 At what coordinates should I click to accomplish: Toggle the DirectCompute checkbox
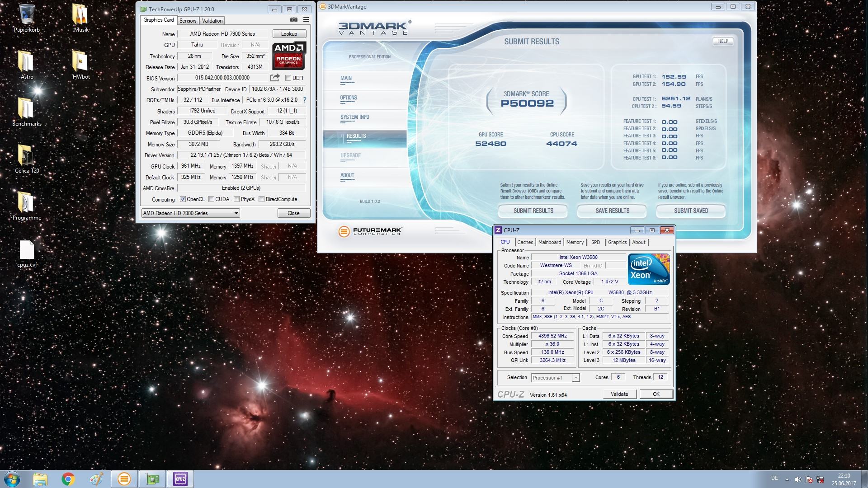click(261, 199)
